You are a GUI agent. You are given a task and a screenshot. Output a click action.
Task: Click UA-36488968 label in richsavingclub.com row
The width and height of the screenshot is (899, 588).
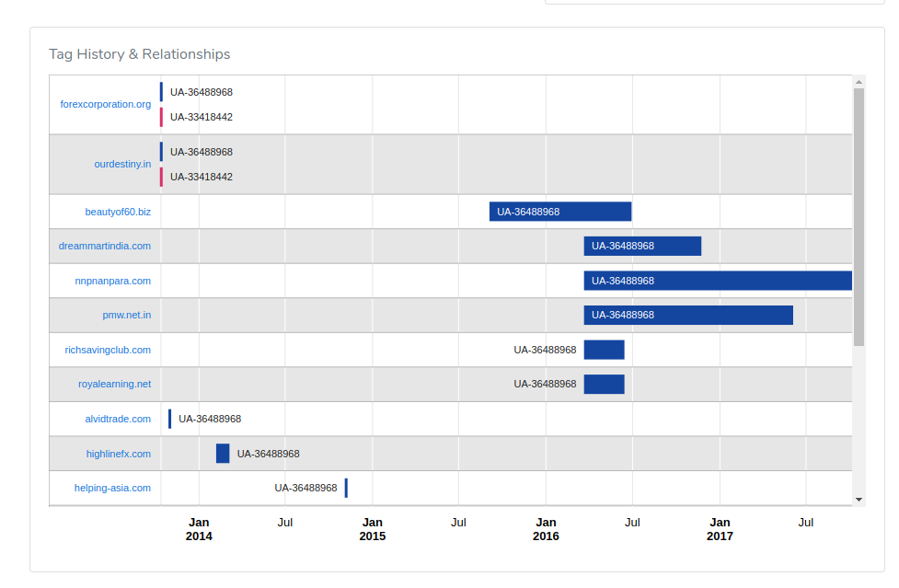pyautogui.click(x=545, y=351)
